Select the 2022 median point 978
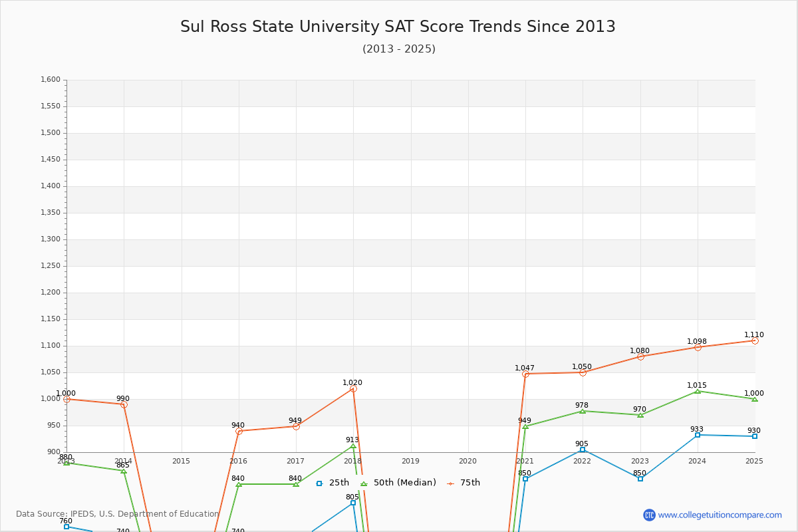 583,411
